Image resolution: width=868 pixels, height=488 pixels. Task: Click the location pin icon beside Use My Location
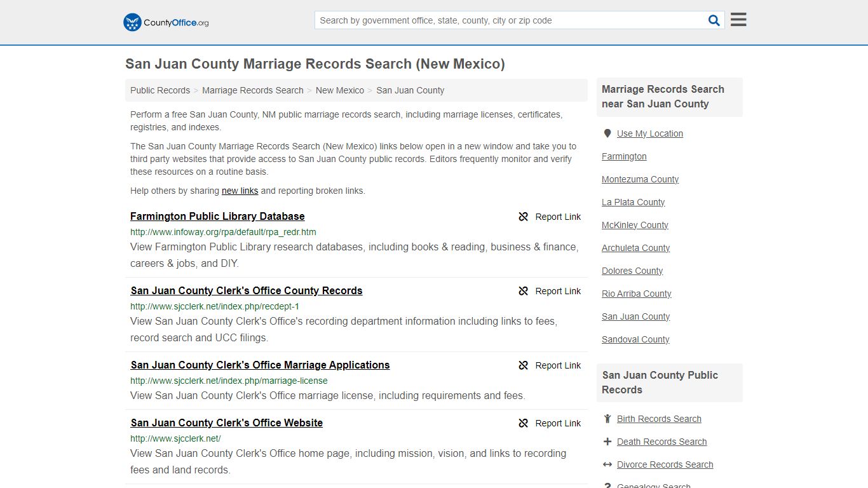pos(607,133)
